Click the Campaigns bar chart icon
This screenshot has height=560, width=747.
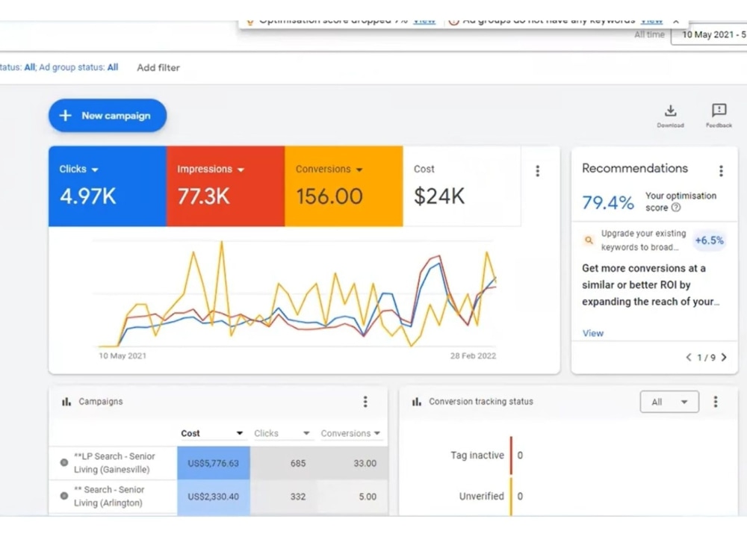coord(66,402)
